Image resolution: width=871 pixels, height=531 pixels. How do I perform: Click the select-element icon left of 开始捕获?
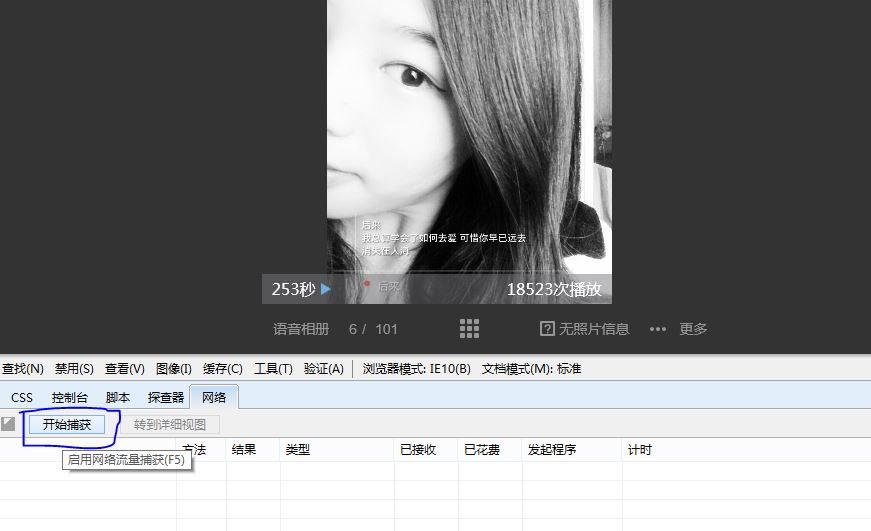tap(8, 424)
